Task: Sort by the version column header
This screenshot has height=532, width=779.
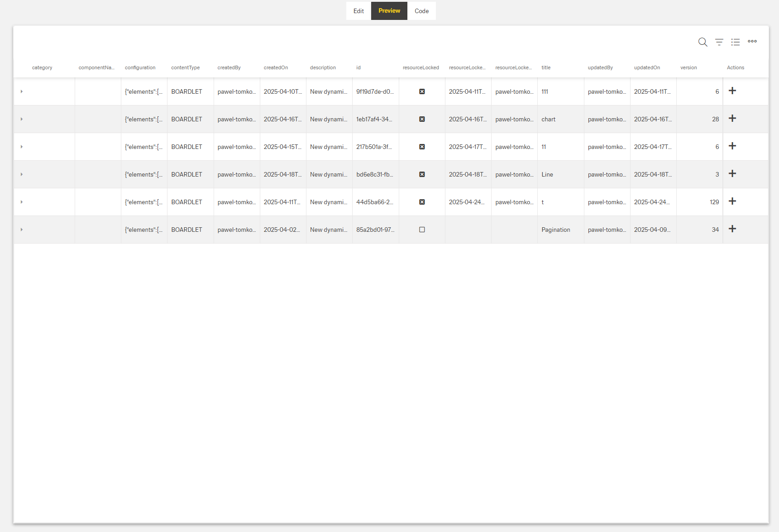Action: coord(688,67)
